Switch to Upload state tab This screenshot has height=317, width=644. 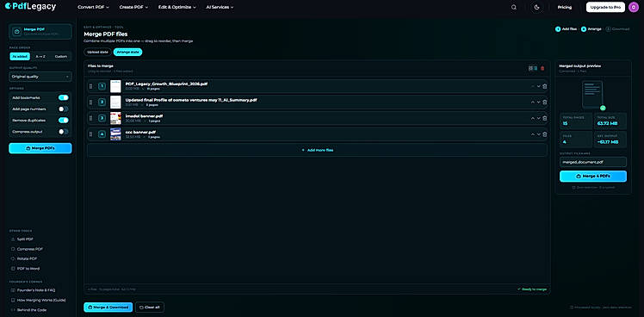(98, 53)
